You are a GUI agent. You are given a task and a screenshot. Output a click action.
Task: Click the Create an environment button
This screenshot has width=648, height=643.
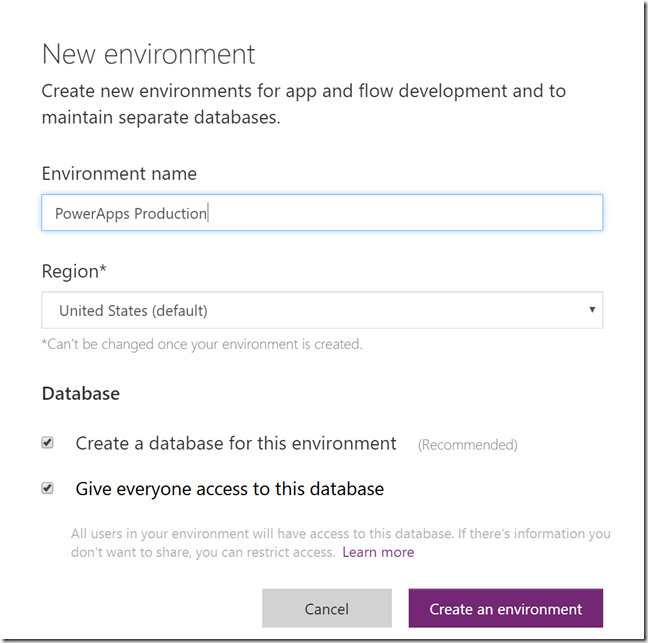click(505, 608)
